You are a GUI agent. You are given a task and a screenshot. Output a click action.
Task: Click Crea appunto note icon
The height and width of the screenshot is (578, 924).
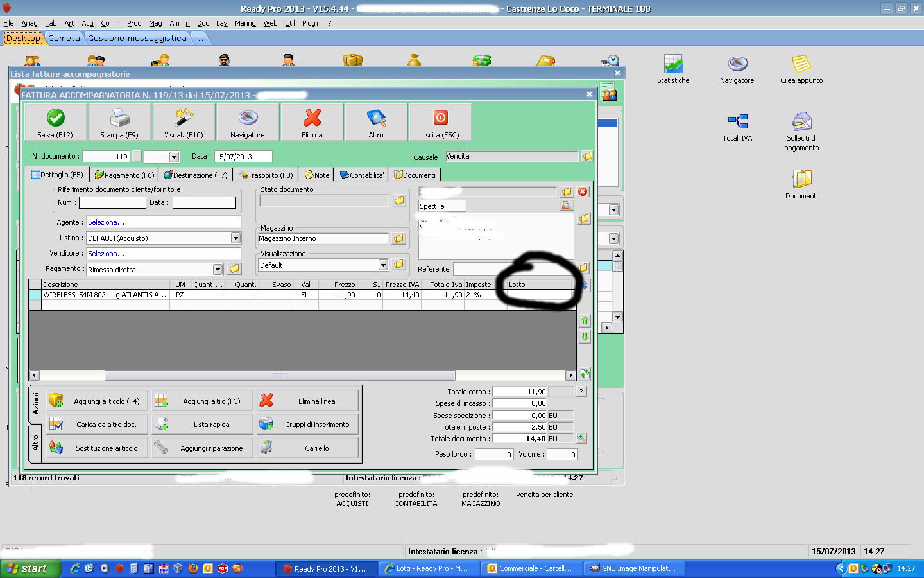click(x=801, y=69)
